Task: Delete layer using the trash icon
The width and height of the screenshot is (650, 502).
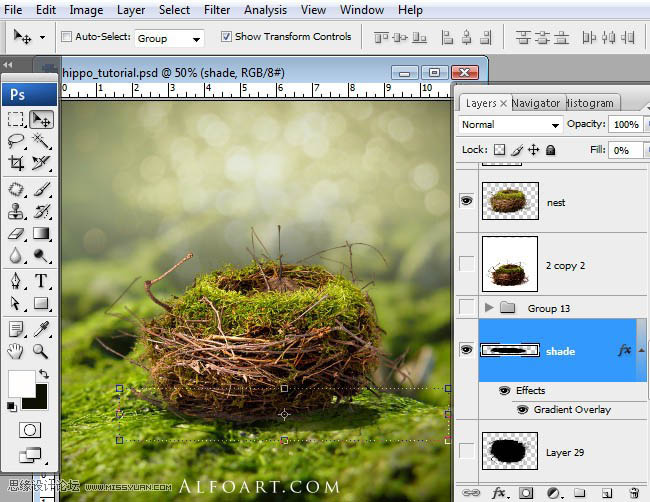Action: click(x=632, y=492)
